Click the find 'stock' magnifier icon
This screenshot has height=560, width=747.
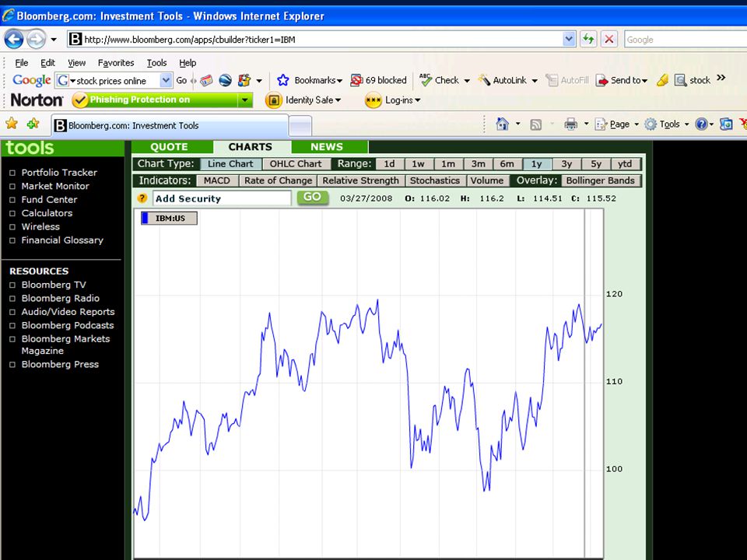(680, 80)
